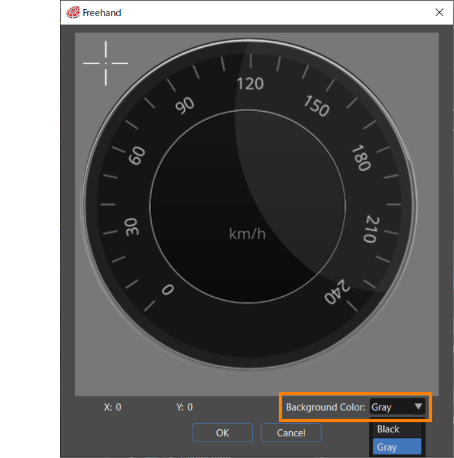454x458 pixels.
Task: Click the 90 label on the gauge
Action: point(185,105)
